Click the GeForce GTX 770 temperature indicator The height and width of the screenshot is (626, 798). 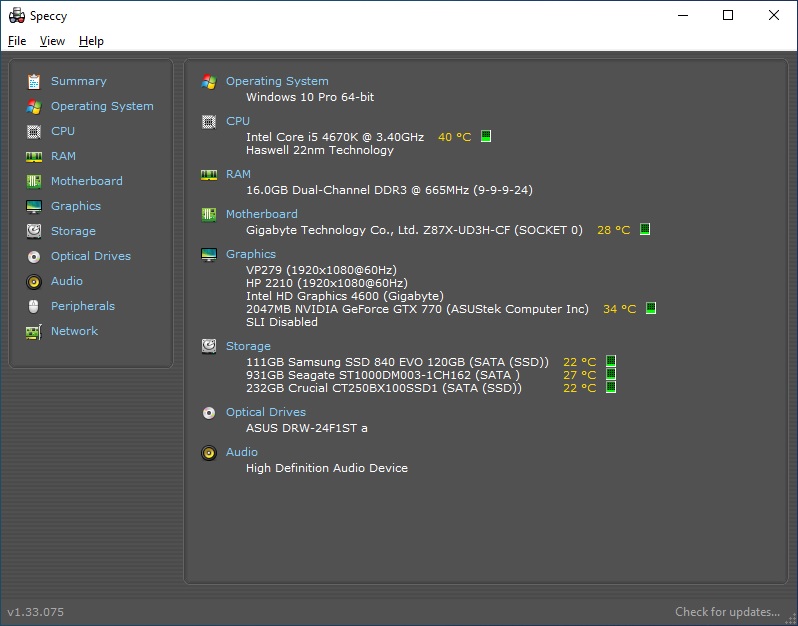(x=651, y=309)
